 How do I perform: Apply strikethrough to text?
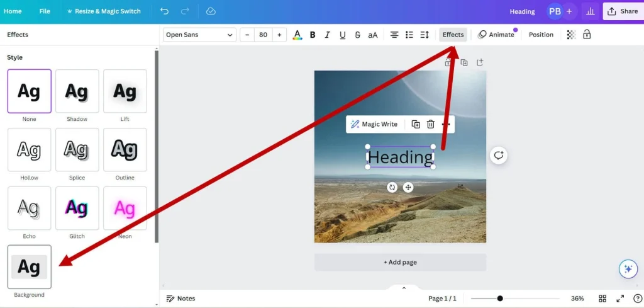(x=357, y=35)
